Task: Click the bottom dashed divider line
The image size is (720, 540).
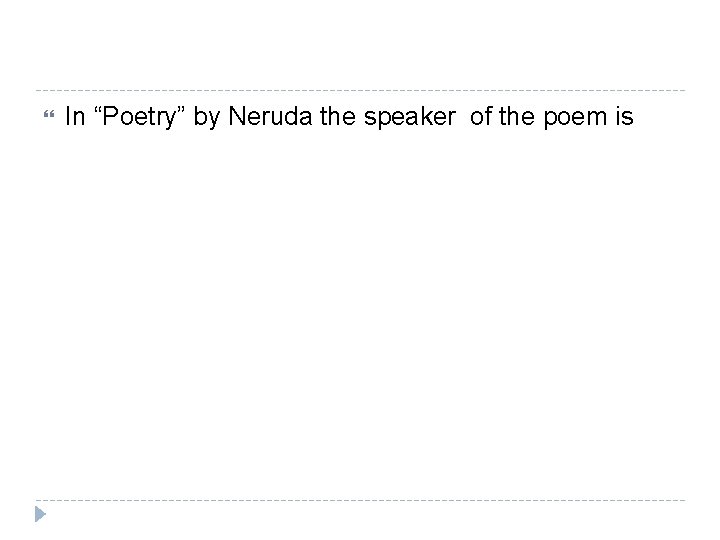Action: (x=360, y=500)
